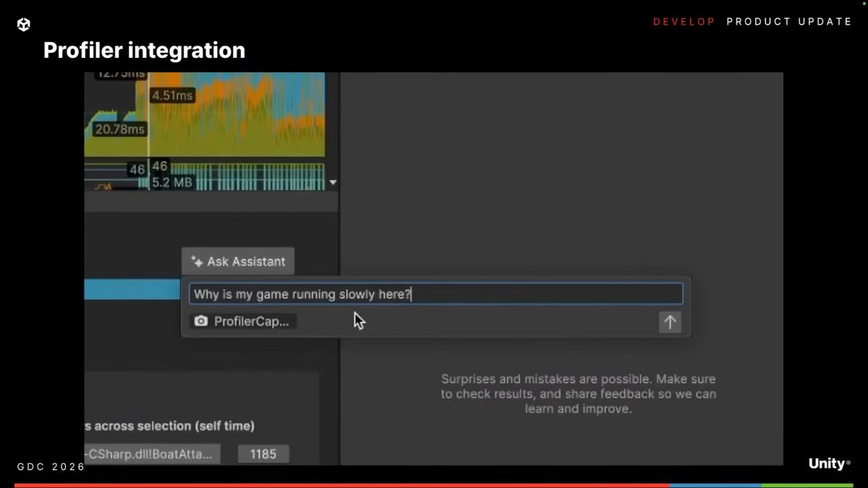This screenshot has height=488, width=868.
Task: Click the 20.78ms label in the chart
Action: 119,129
